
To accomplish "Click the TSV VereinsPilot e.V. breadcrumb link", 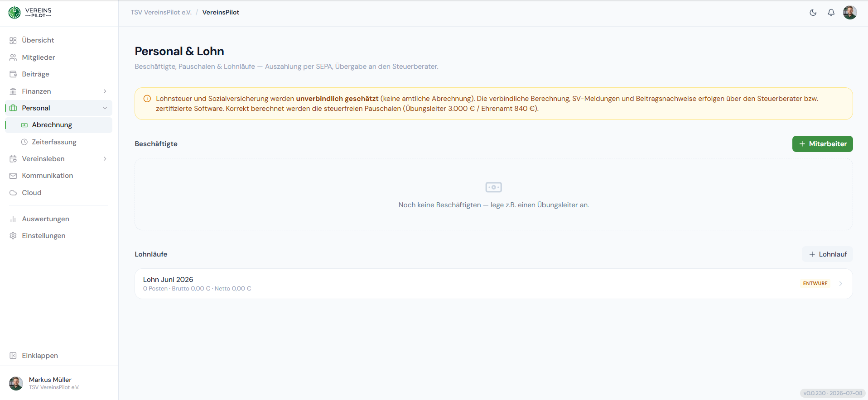I will 161,13.
